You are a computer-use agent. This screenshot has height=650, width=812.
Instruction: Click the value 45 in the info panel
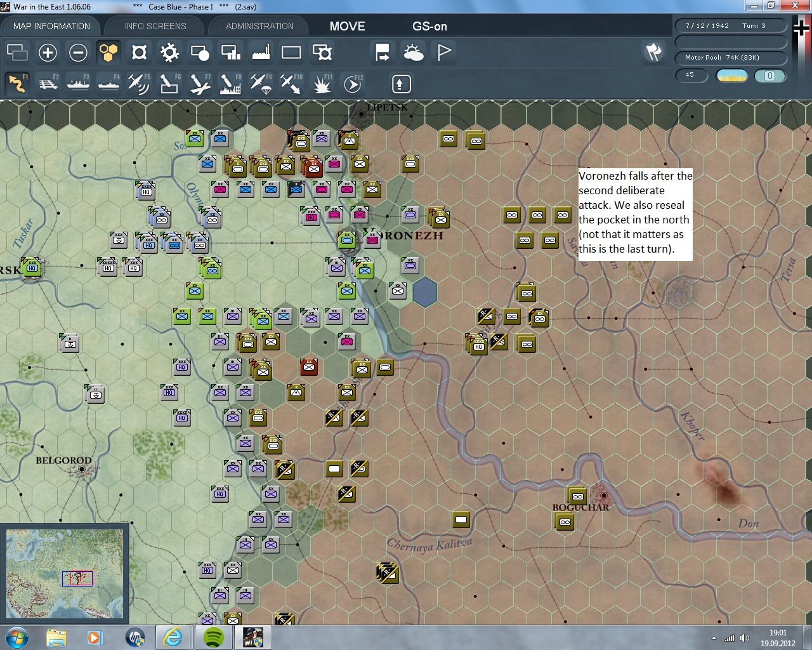691,75
